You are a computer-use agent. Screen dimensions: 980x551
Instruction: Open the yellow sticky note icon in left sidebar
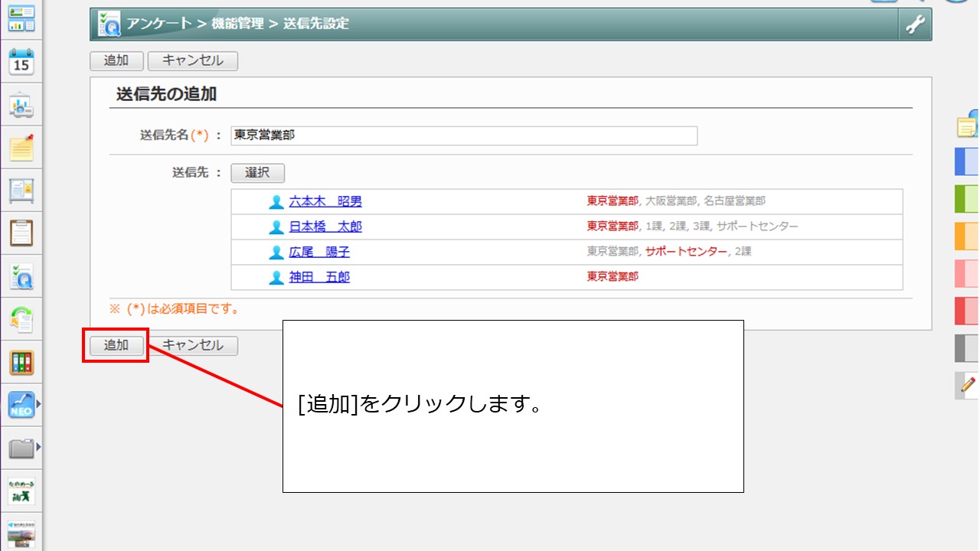[x=21, y=148]
